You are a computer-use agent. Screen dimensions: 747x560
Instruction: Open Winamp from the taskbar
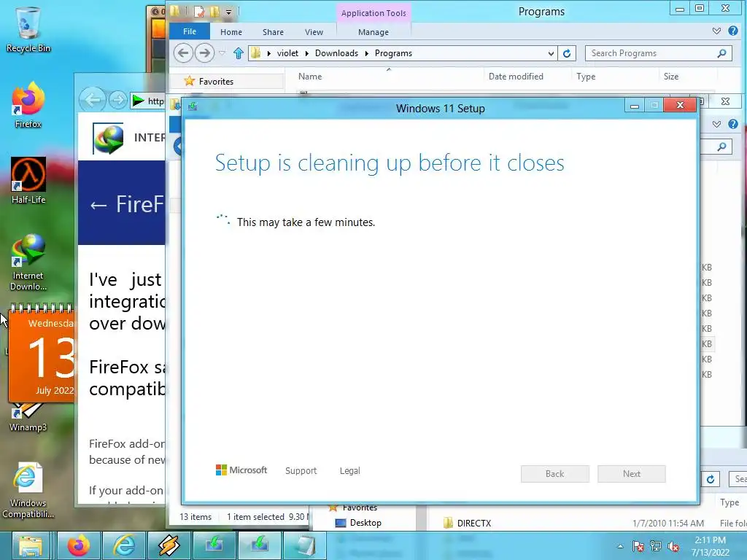click(169, 545)
